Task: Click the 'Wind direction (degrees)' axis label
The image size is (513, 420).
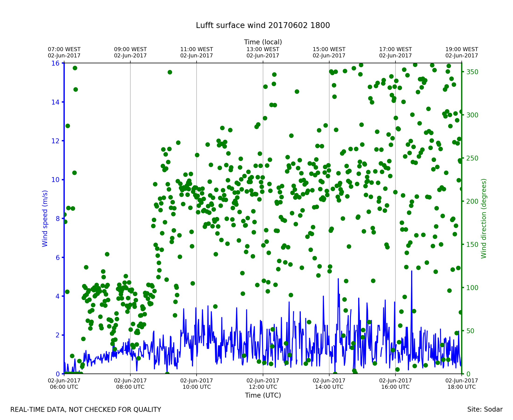Action: pos(484,218)
